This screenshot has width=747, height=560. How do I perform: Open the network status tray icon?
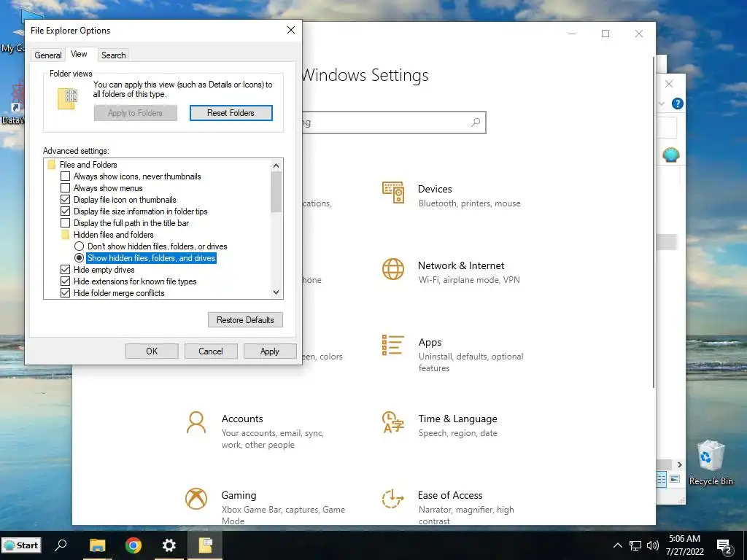coord(635,545)
